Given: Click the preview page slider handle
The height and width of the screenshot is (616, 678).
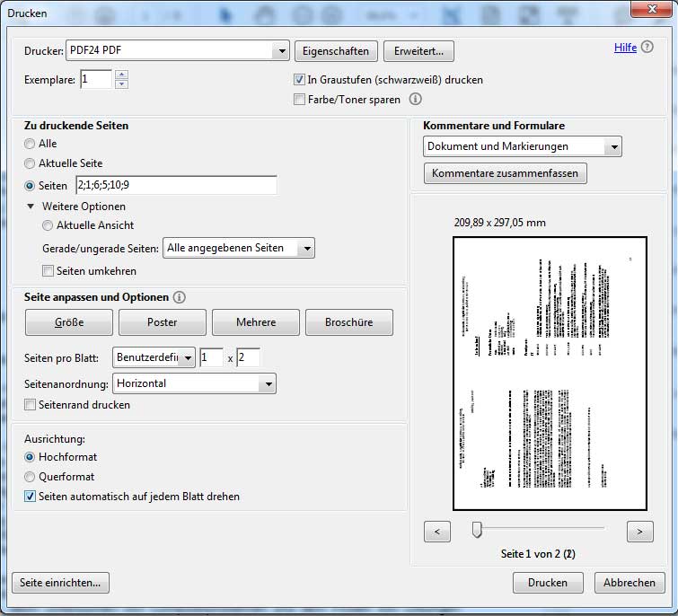Looking at the screenshot, I should pos(477,530).
